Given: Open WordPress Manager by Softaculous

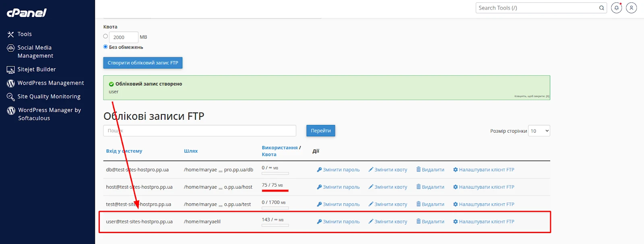Looking at the screenshot, I should tap(49, 114).
